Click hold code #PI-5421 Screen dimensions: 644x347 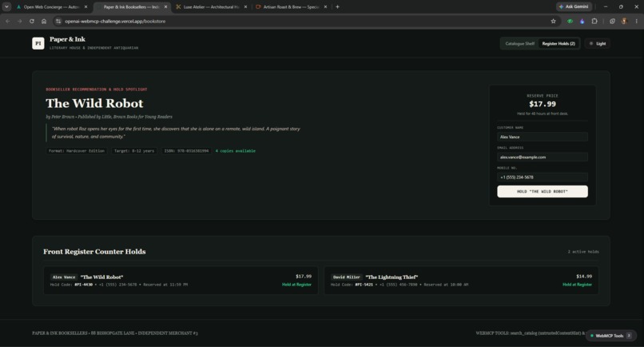tap(364, 285)
